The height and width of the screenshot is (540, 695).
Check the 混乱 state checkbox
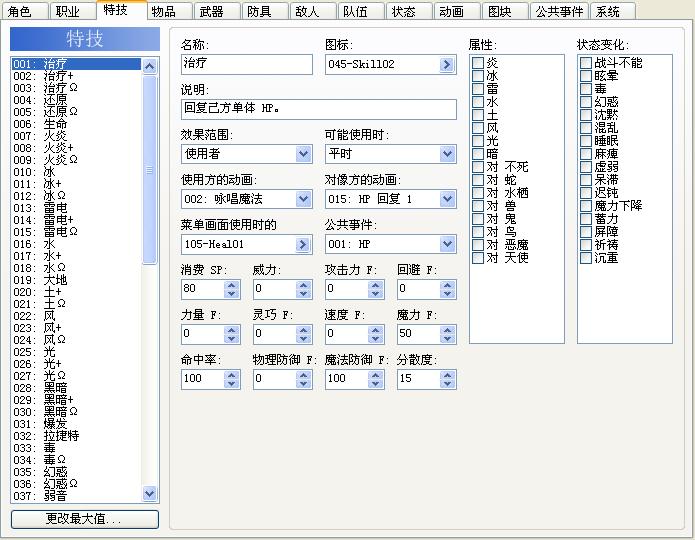coord(586,128)
